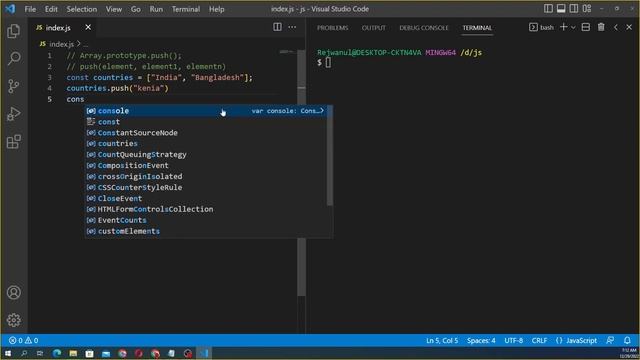Open the Accounts menu icon

(13, 292)
